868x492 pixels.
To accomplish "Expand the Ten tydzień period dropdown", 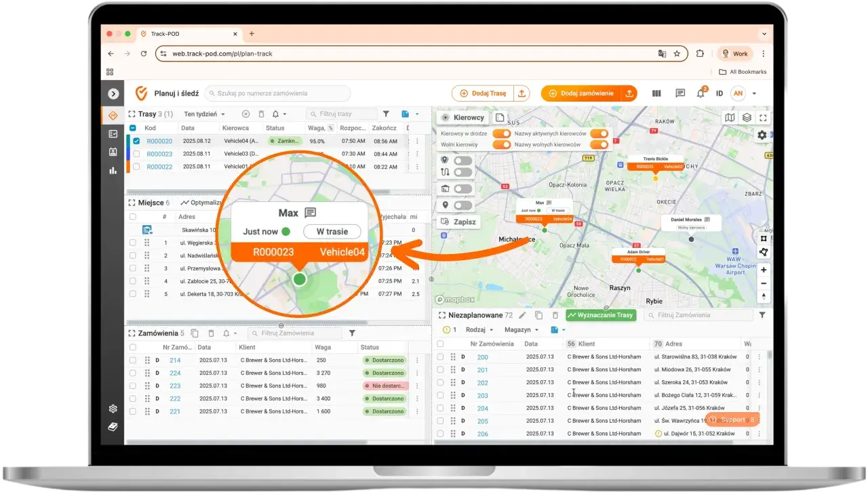I will tap(204, 114).
